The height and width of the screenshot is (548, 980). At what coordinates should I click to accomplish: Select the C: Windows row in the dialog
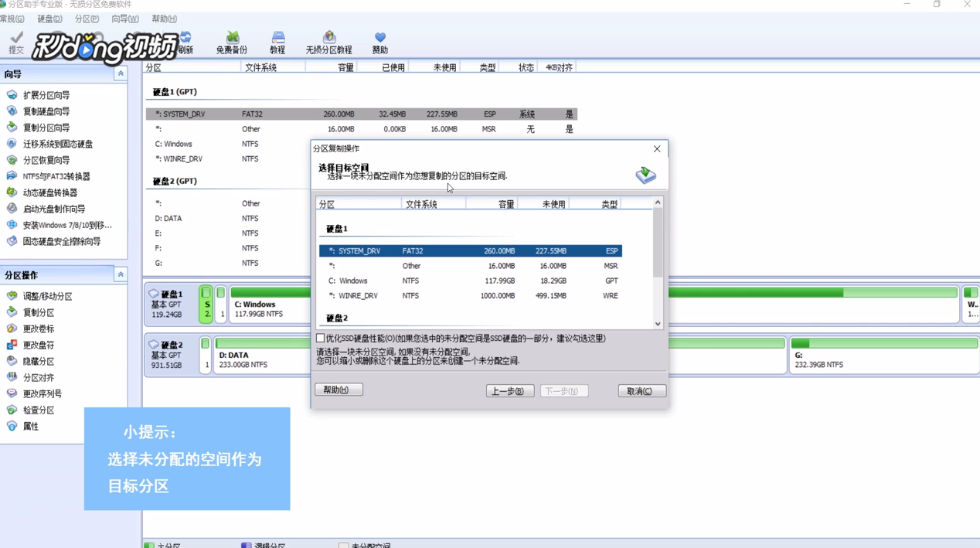(x=470, y=281)
